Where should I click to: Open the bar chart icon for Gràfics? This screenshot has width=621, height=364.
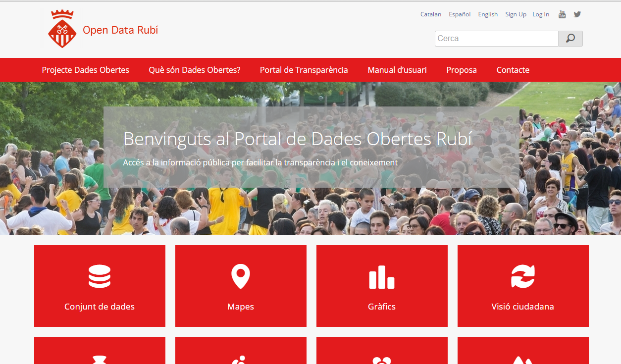(x=382, y=277)
